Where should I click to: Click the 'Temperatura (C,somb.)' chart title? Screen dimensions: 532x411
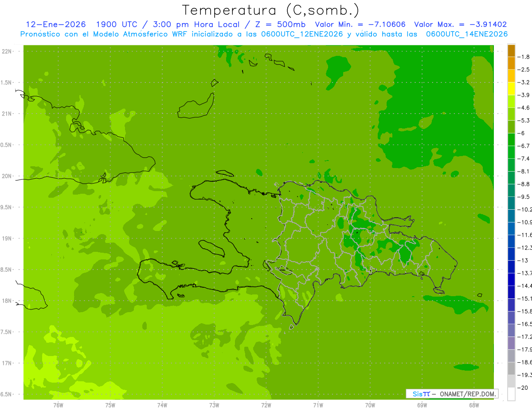[271, 10]
